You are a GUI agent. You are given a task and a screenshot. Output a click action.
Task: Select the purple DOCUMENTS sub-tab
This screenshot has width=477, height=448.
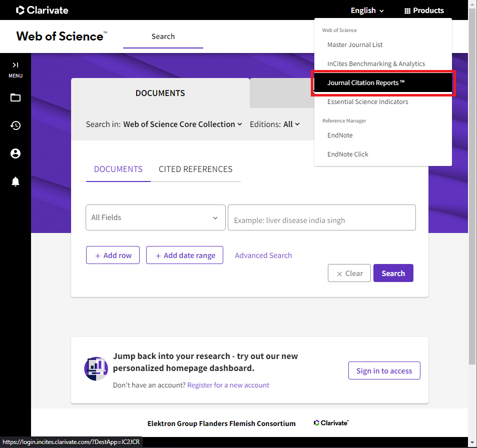118,169
